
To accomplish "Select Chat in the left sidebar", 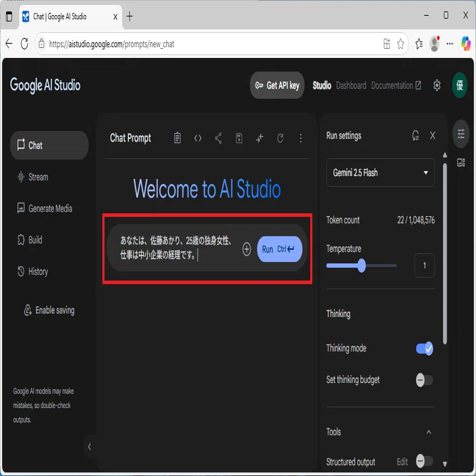I will click(x=49, y=145).
